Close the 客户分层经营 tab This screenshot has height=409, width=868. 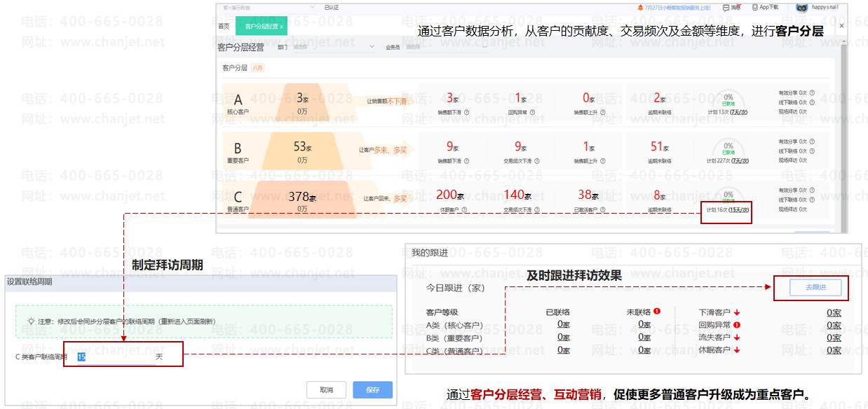click(281, 26)
